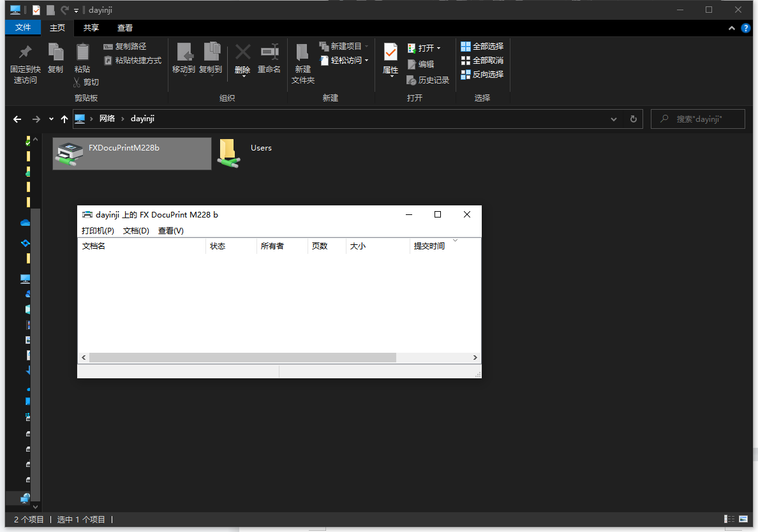Click the Cut (剪切) scissors item
758x532 pixels.
[x=86, y=82]
